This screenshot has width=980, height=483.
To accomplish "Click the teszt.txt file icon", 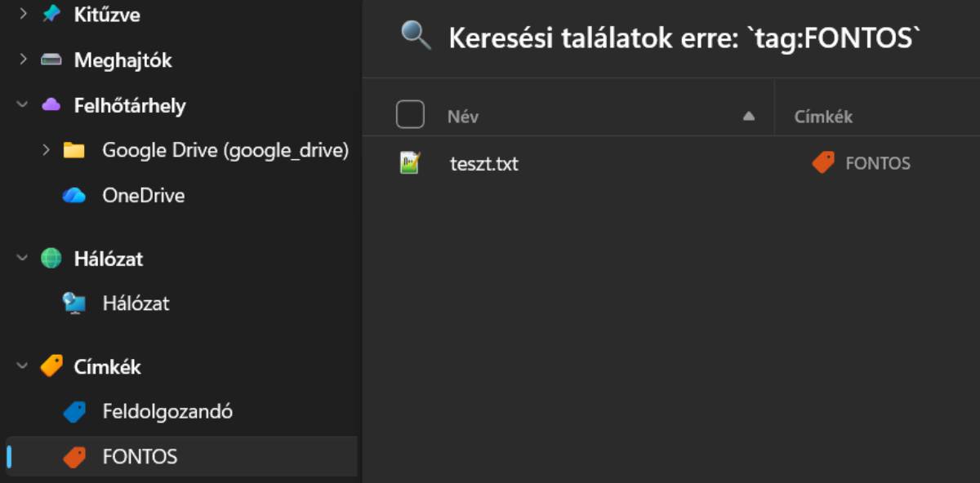I will 410,163.
